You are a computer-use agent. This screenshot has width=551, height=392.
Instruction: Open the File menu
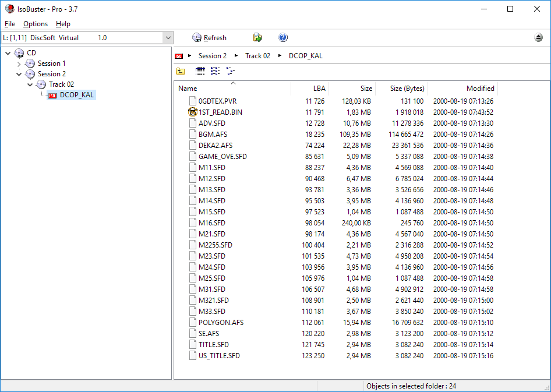tap(10, 24)
